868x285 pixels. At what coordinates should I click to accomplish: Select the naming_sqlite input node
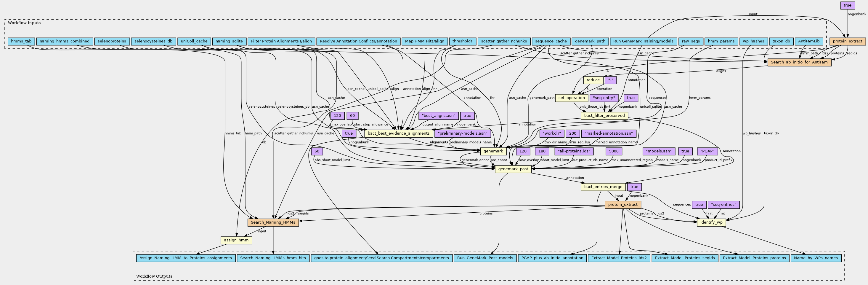point(229,42)
